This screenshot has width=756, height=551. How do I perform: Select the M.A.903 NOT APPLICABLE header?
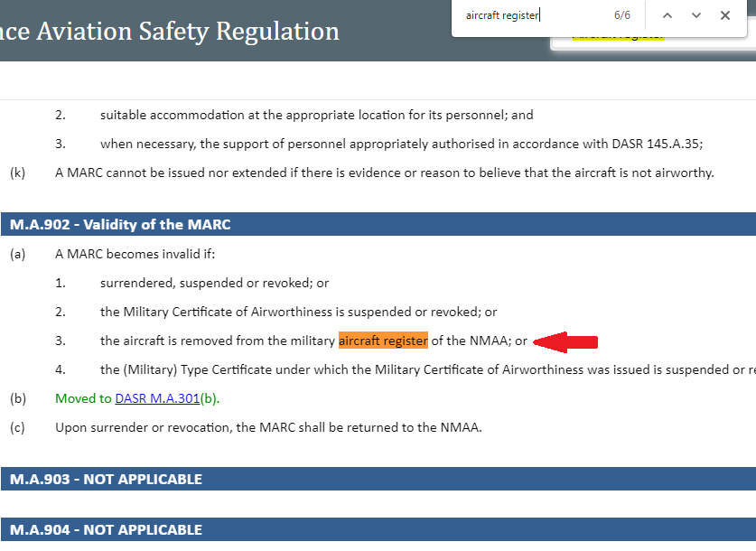(106, 479)
